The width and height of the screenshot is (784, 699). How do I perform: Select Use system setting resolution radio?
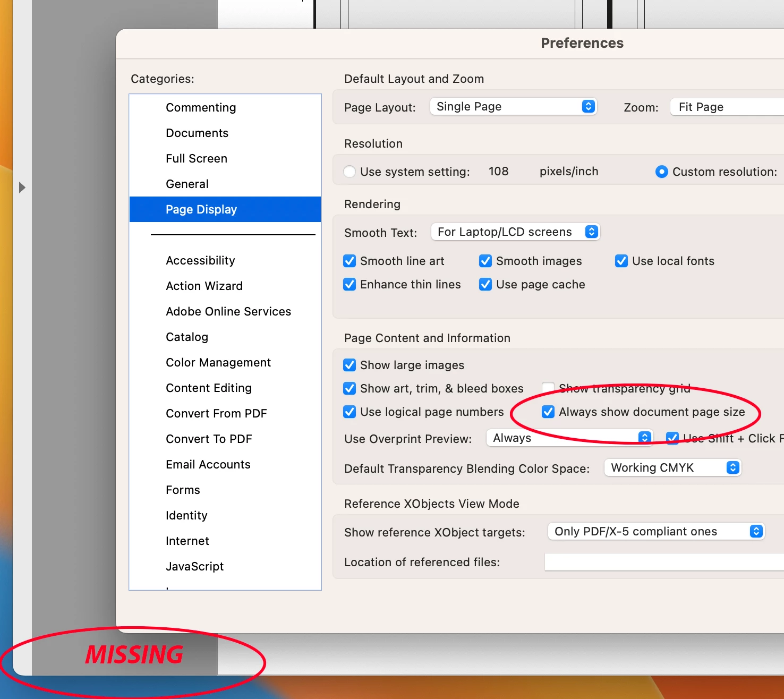(x=350, y=172)
